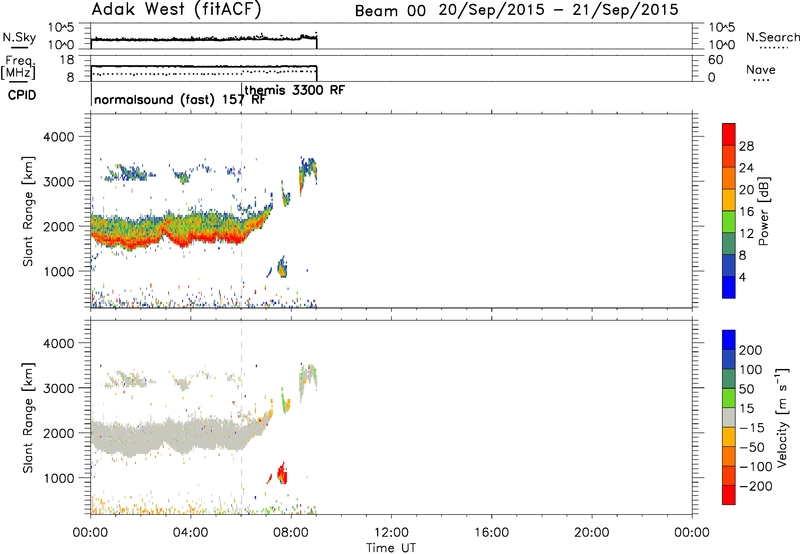The width and height of the screenshot is (800, 554).
Task: Click the '16:00' time axis tick label
Action: coord(491,533)
